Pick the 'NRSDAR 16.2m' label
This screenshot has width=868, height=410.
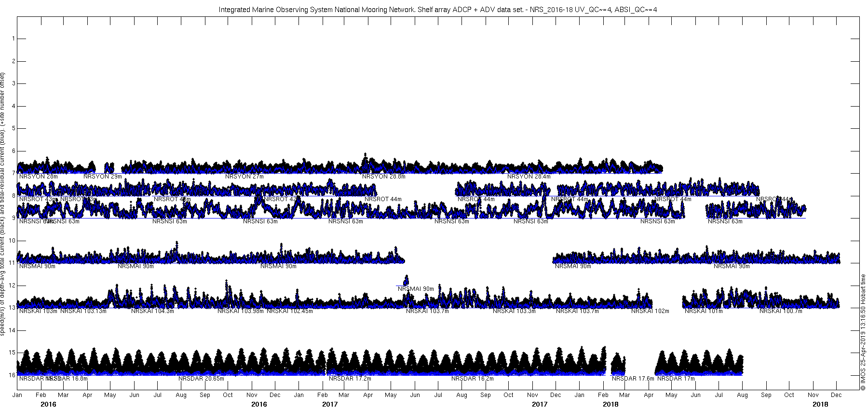(473, 379)
